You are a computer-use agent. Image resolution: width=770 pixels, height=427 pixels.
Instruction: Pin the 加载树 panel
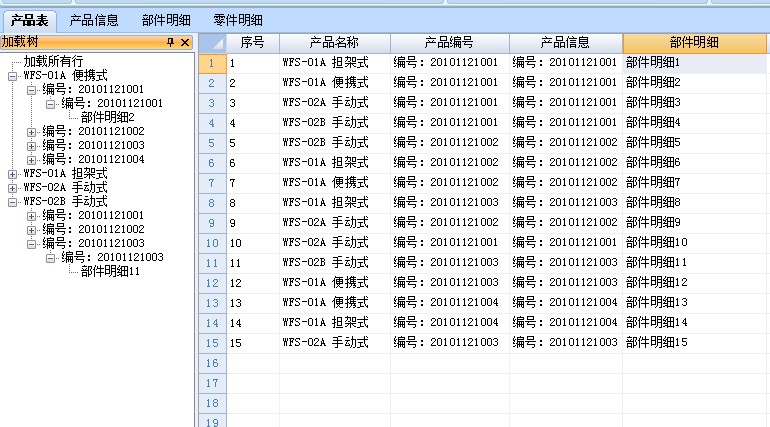pos(170,42)
